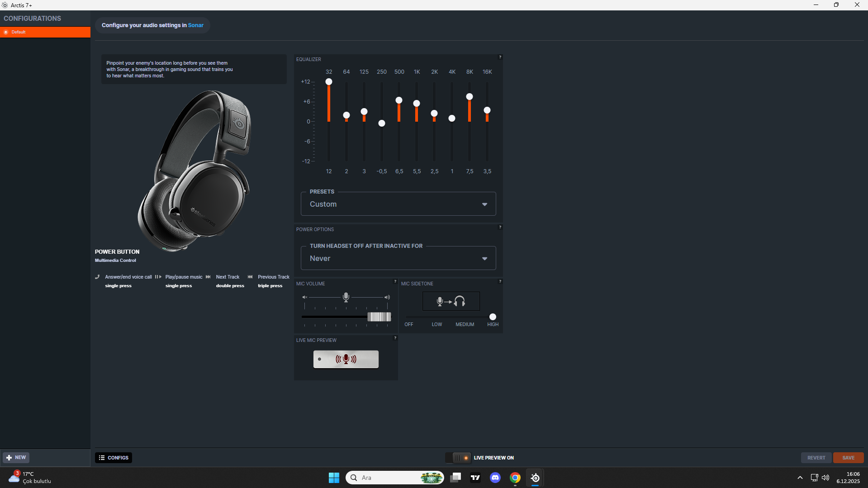Viewport: 868px width, 488px height.
Task: Open Google Chrome from the taskbar
Action: 515,478
